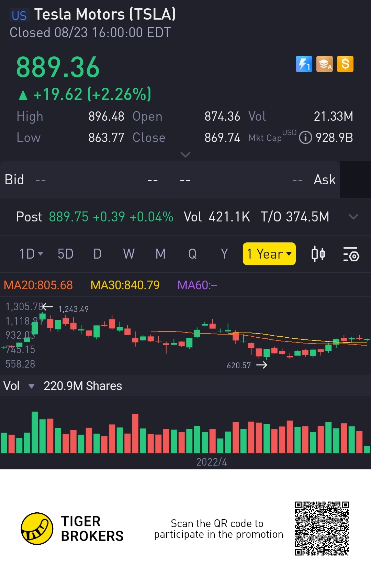Switch to the D daily chart tab

point(97,254)
